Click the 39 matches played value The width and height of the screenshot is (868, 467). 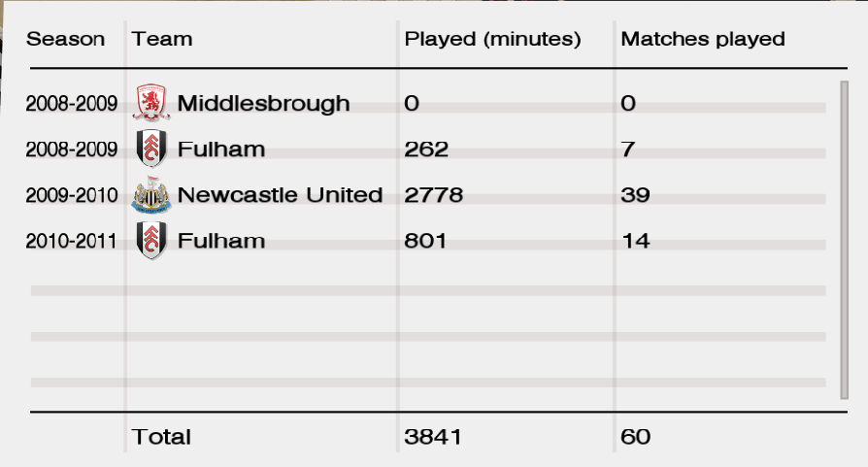tap(635, 195)
